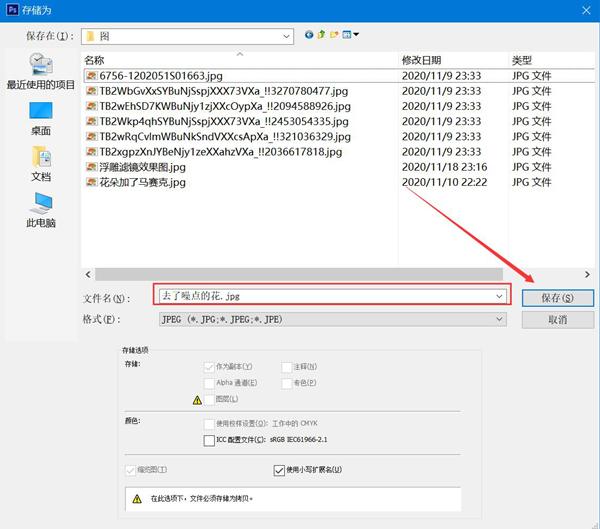
Task: Click date 2020/11/10 22:22
Action: point(444,182)
